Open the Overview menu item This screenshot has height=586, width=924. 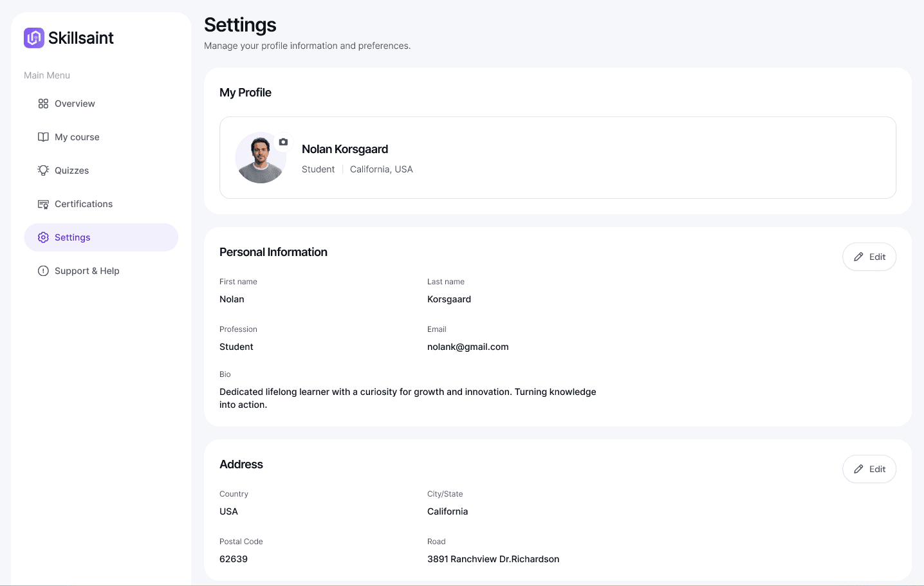point(75,104)
